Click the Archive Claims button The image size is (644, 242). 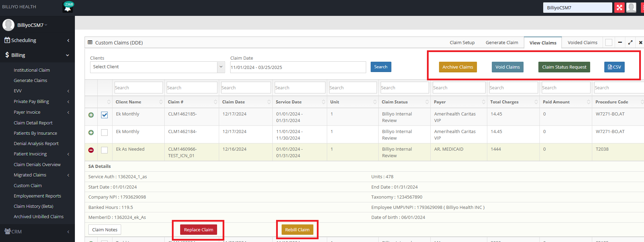(458, 67)
